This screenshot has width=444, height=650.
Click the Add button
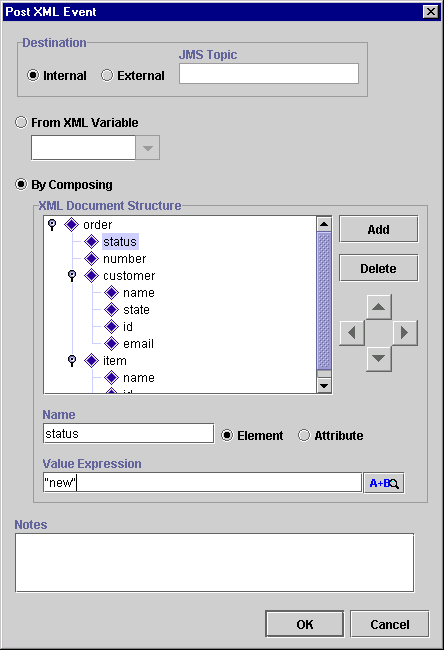(x=378, y=229)
